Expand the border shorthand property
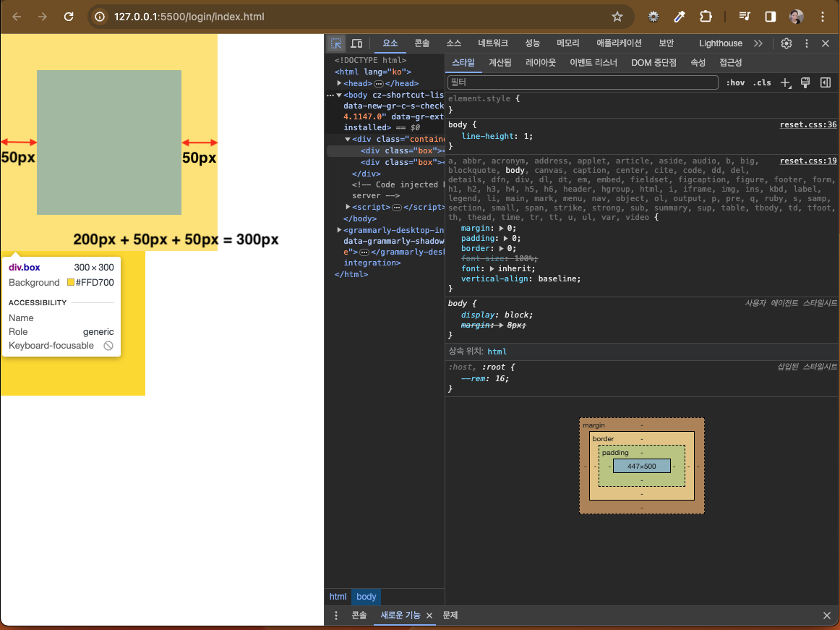This screenshot has height=630, width=840. [x=502, y=249]
